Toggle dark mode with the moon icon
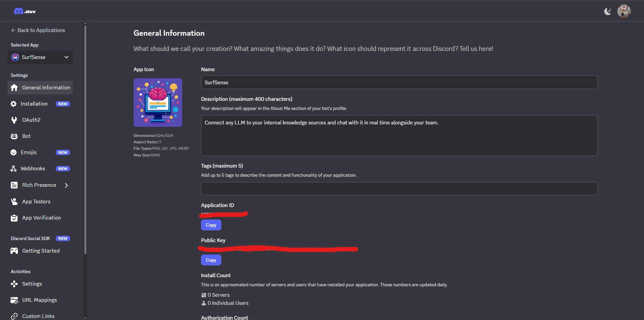 coord(607,11)
